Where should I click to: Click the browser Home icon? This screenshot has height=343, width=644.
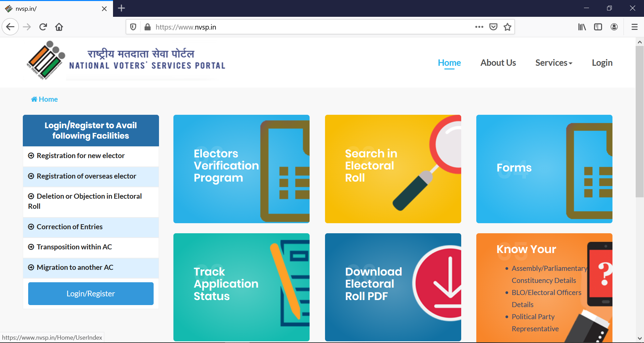pos(59,27)
